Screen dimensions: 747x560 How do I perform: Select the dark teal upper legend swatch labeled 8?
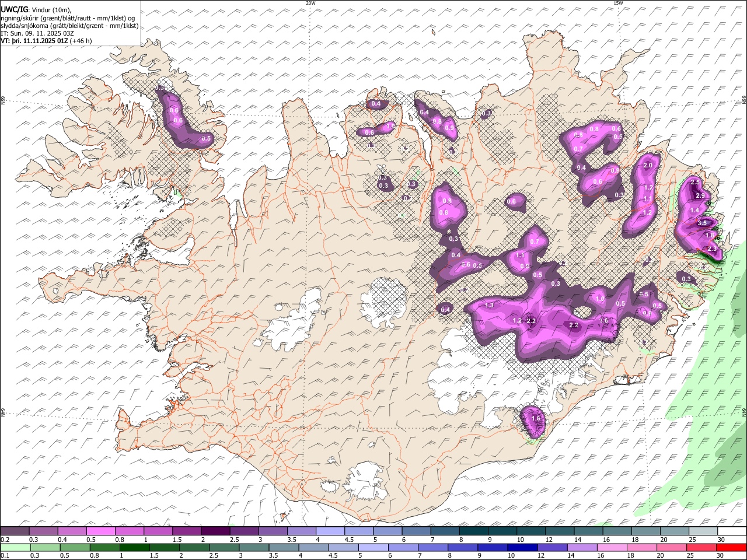[473, 531]
